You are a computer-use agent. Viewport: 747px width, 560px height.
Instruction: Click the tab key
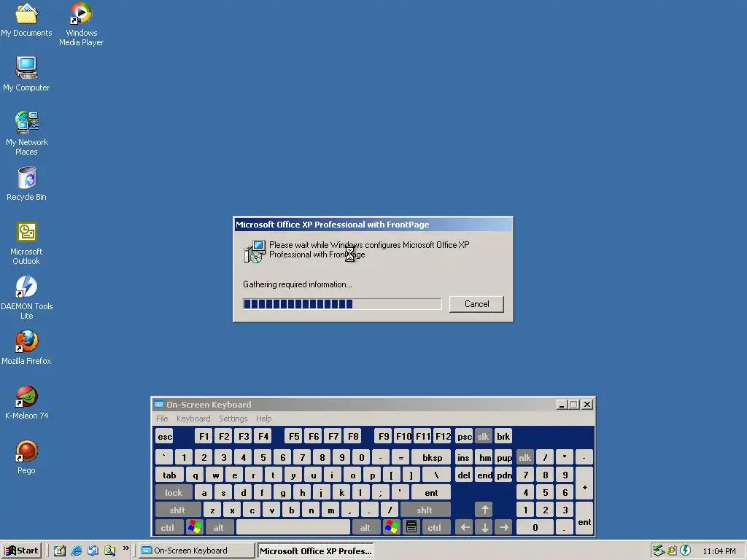[x=169, y=475]
